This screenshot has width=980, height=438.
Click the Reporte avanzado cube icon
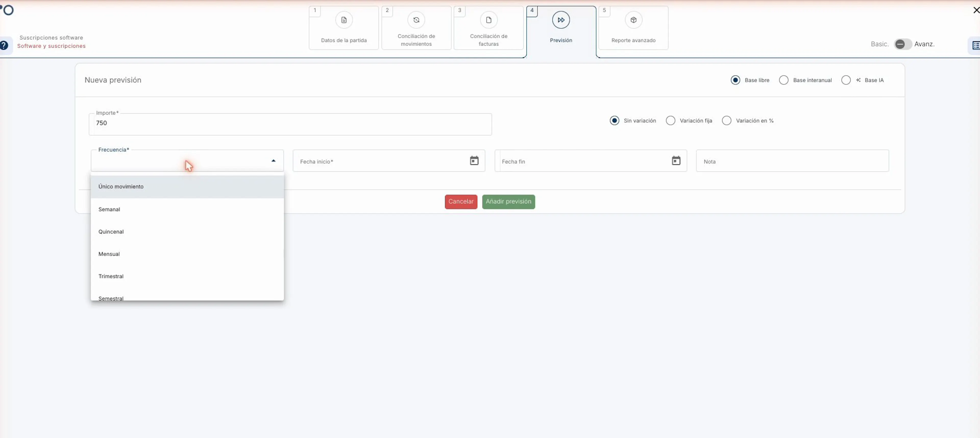click(x=633, y=20)
